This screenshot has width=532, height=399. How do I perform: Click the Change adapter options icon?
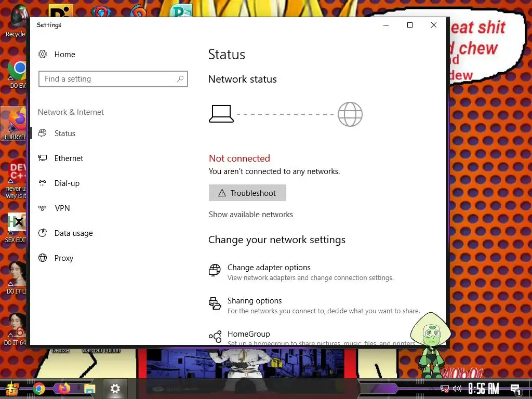coord(215,270)
